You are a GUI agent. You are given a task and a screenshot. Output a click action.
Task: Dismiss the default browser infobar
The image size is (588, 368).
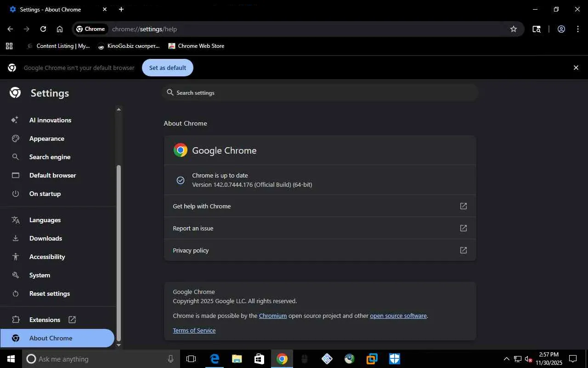coord(576,68)
